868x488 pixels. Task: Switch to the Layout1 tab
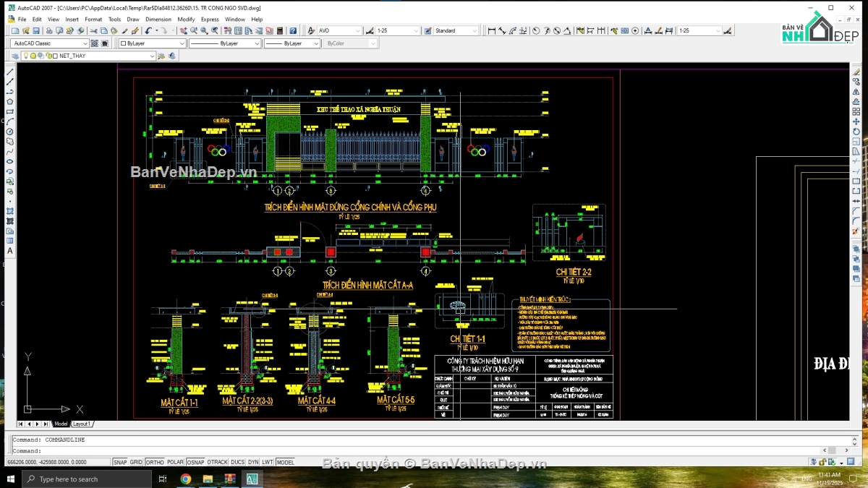82,424
